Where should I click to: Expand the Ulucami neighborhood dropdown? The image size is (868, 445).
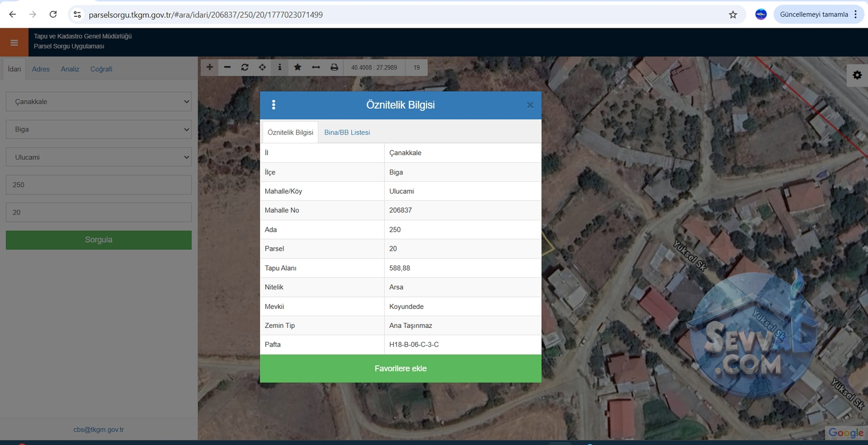pyautogui.click(x=99, y=157)
